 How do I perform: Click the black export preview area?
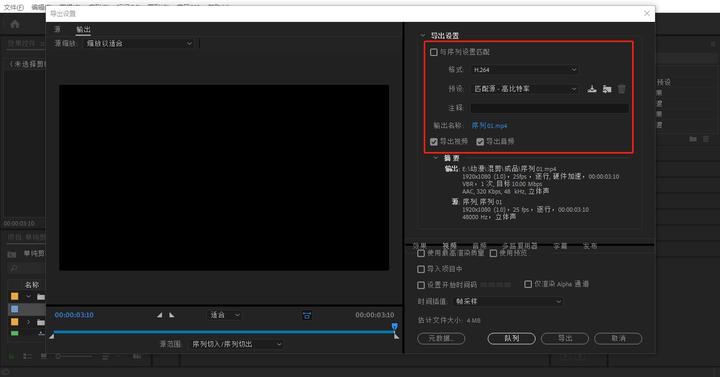(x=224, y=177)
